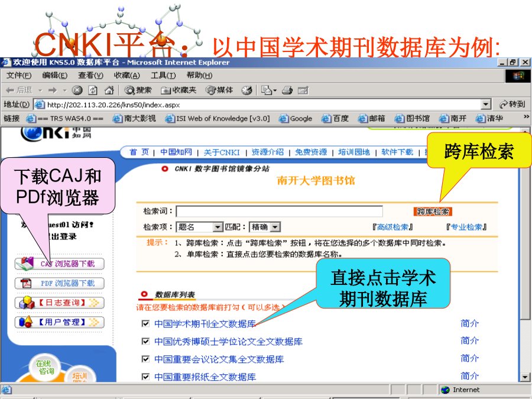Image resolution: width=532 pixels, height=399 pixels.
Task: Open the 文件(F) menu
Action: 19,75
